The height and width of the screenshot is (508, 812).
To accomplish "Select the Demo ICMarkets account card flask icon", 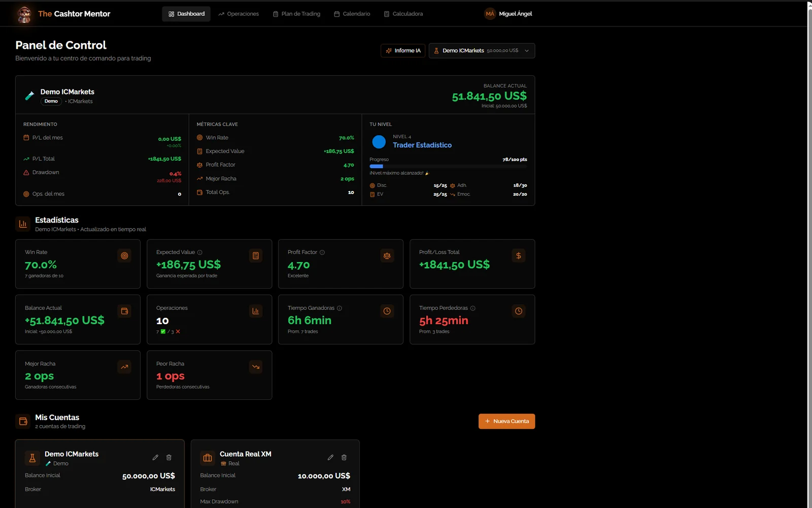I will [32, 458].
